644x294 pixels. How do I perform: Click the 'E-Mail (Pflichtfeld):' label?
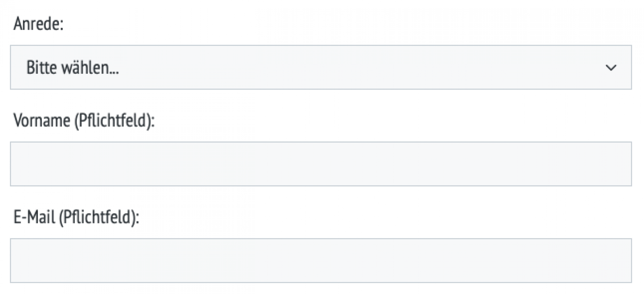[x=76, y=217]
